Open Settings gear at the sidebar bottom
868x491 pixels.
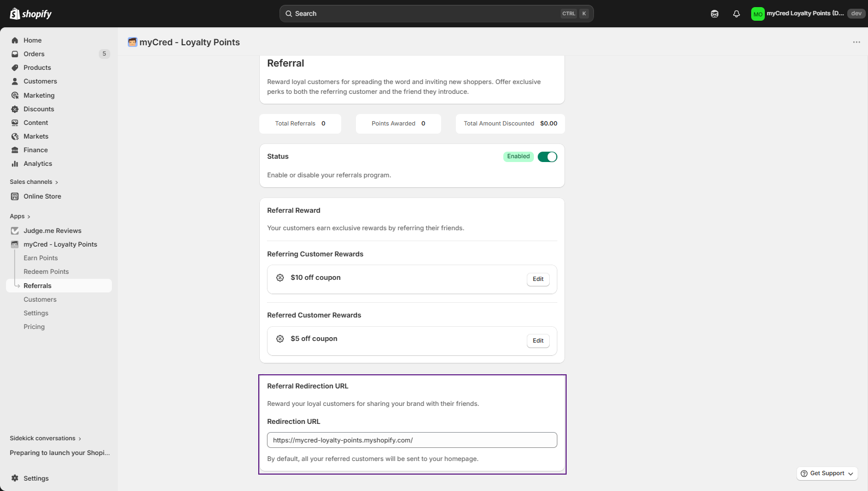pyautogui.click(x=15, y=478)
